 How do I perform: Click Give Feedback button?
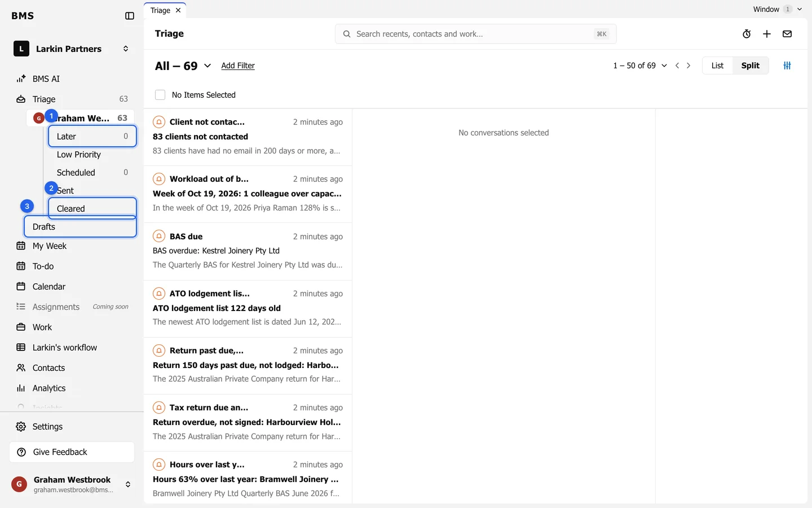pyautogui.click(x=72, y=452)
